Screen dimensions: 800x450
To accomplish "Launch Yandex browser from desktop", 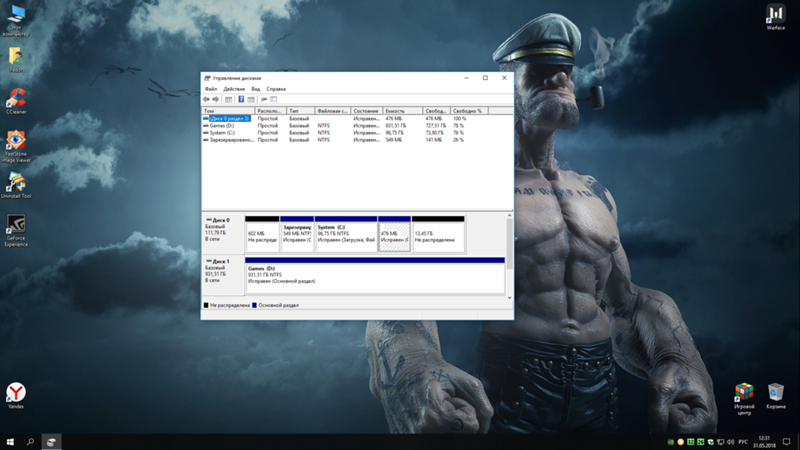I will coord(16,396).
